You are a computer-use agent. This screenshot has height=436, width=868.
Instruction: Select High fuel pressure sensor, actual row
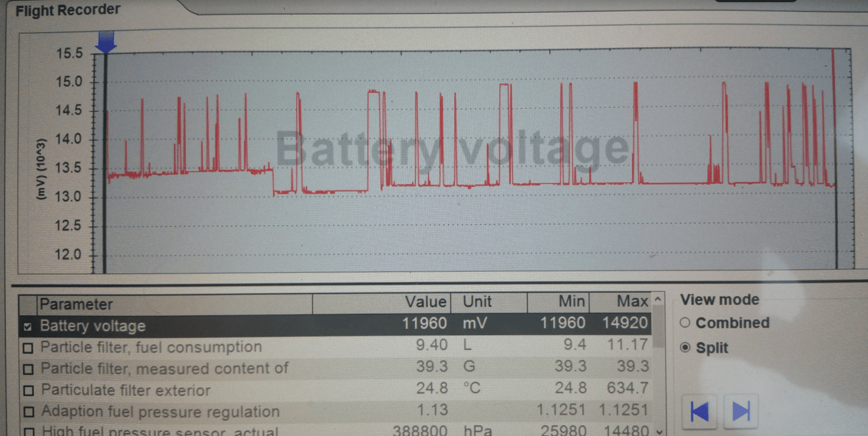(x=335, y=430)
